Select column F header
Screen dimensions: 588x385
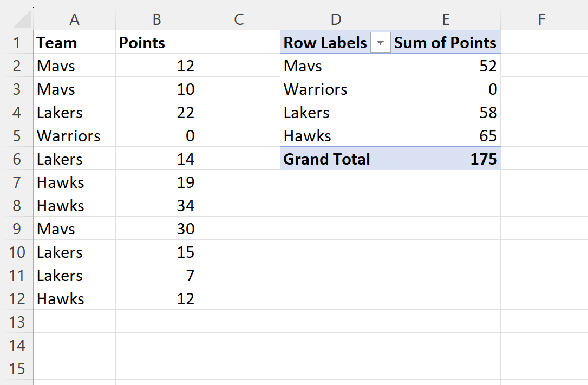coord(541,19)
